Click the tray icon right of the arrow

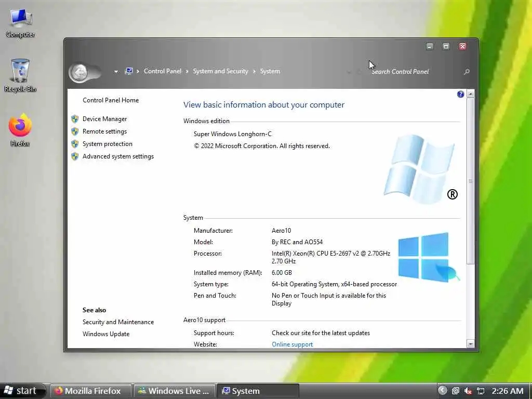[455, 391]
